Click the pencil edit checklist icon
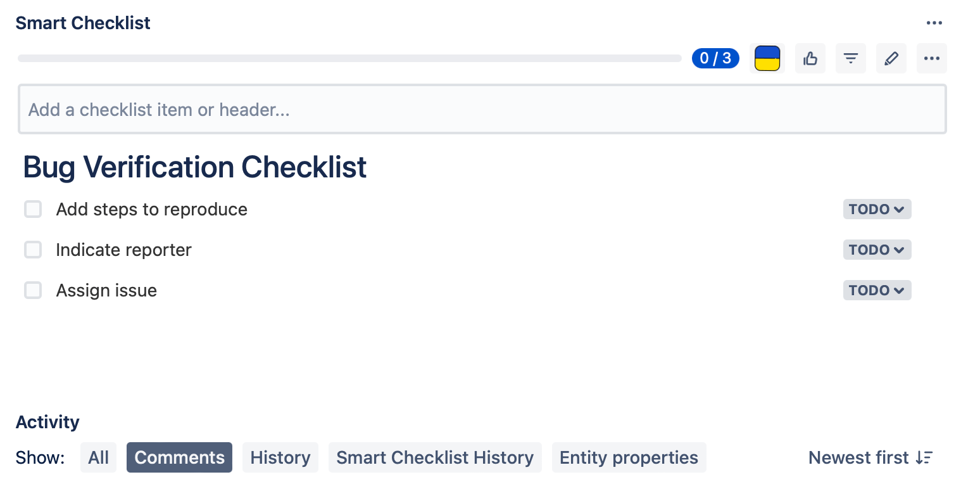The width and height of the screenshot is (980, 484). pyautogui.click(x=891, y=59)
